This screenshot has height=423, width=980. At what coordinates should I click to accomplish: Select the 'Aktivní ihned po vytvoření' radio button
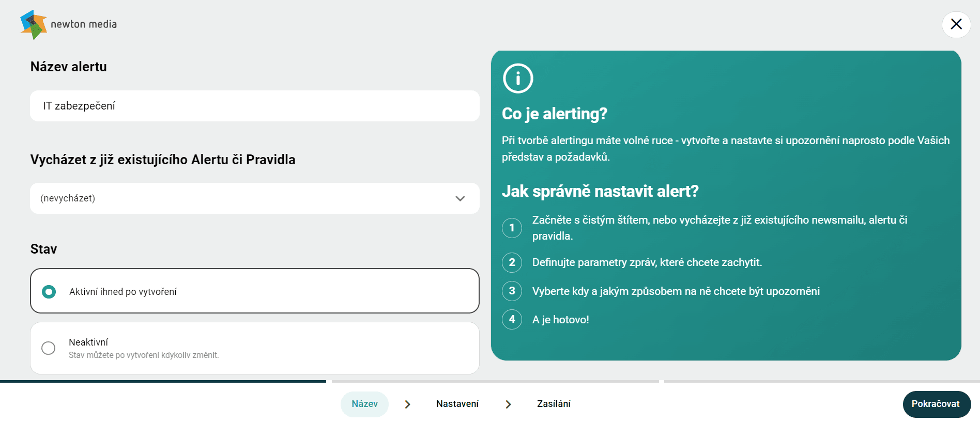(x=49, y=292)
